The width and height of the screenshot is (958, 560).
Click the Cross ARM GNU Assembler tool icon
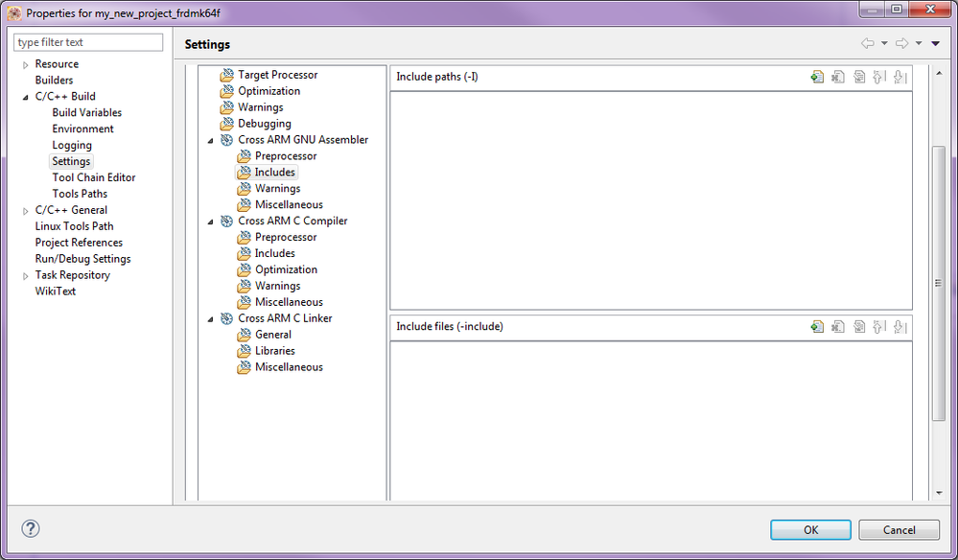tap(226, 140)
